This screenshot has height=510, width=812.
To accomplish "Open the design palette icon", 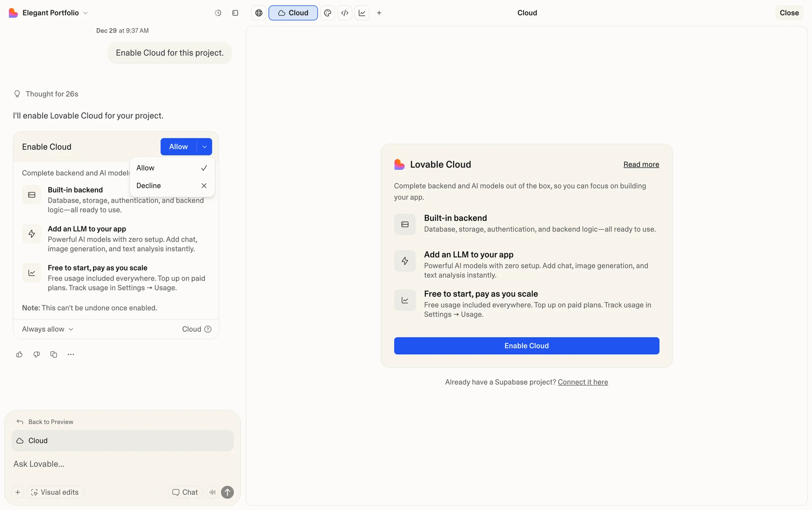I will click(x=327, y=13).
